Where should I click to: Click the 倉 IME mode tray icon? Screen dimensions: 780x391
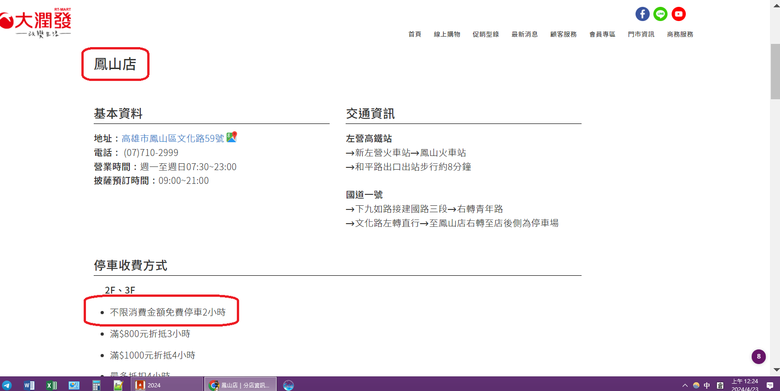tap(720, 385)
